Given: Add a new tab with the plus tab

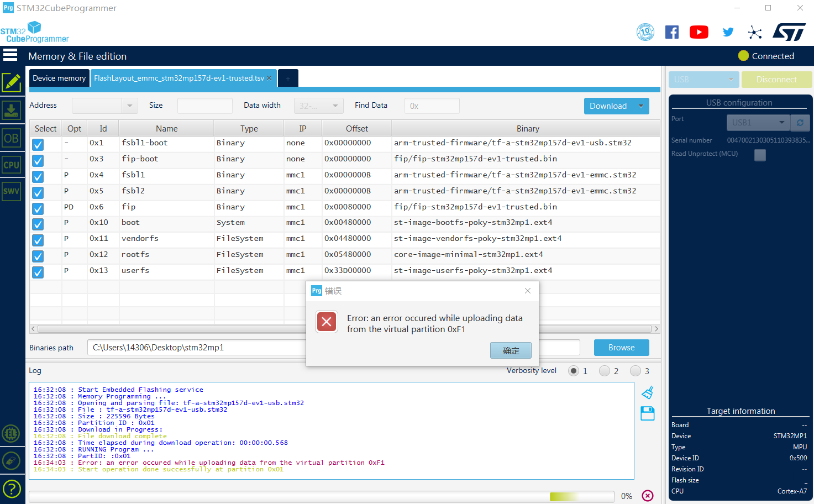Looking at the screenshot, I should click(x=288, y=78).
